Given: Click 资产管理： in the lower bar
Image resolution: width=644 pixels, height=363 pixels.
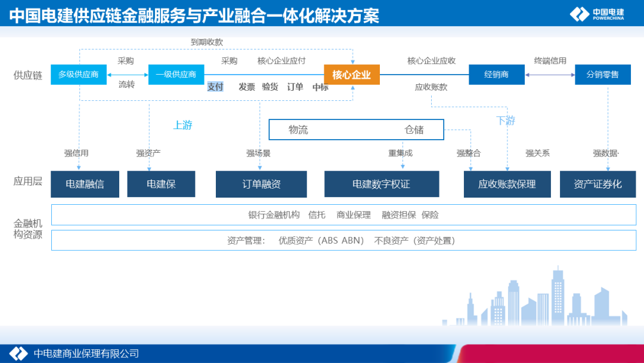Looking at the screenshot, I should coord(246,241).
